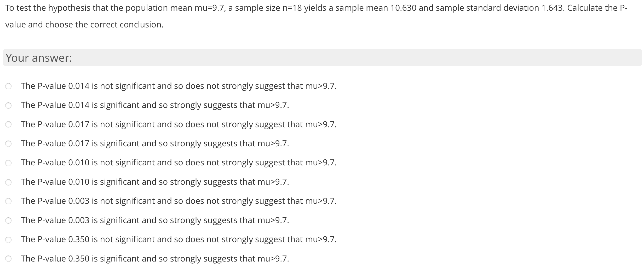Click the answer text stating 0.010 is significant

pos(155,182)
